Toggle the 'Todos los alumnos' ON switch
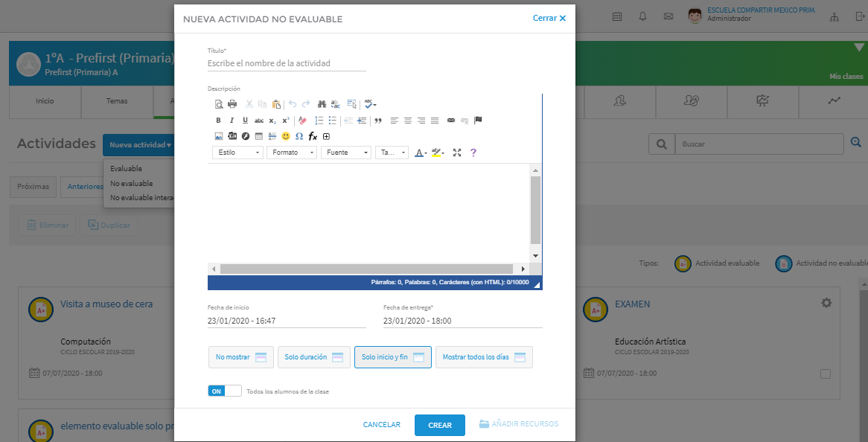 tap(224, 391)
